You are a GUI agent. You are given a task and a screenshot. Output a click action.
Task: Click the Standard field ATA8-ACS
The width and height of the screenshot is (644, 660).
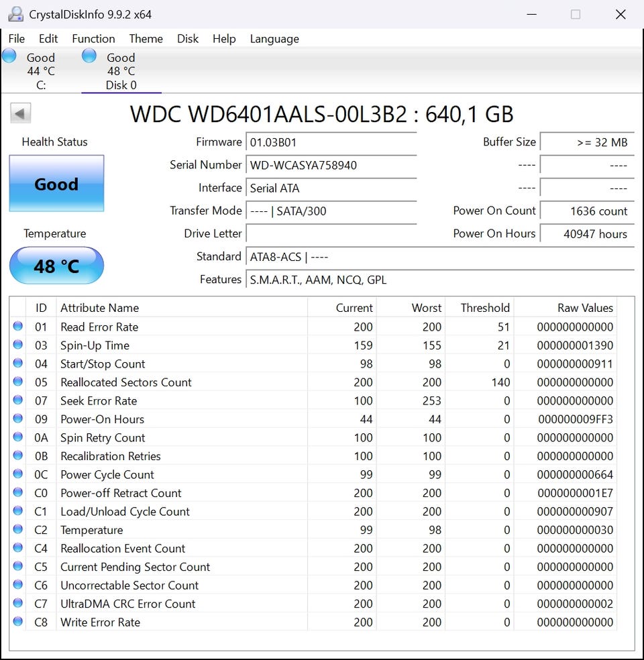click(x=440, y=257)
